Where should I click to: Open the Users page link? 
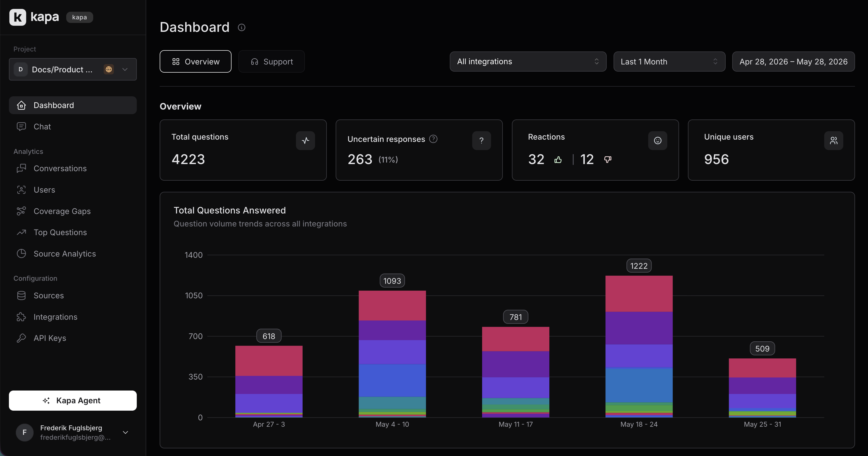click(x=73, y=190)
